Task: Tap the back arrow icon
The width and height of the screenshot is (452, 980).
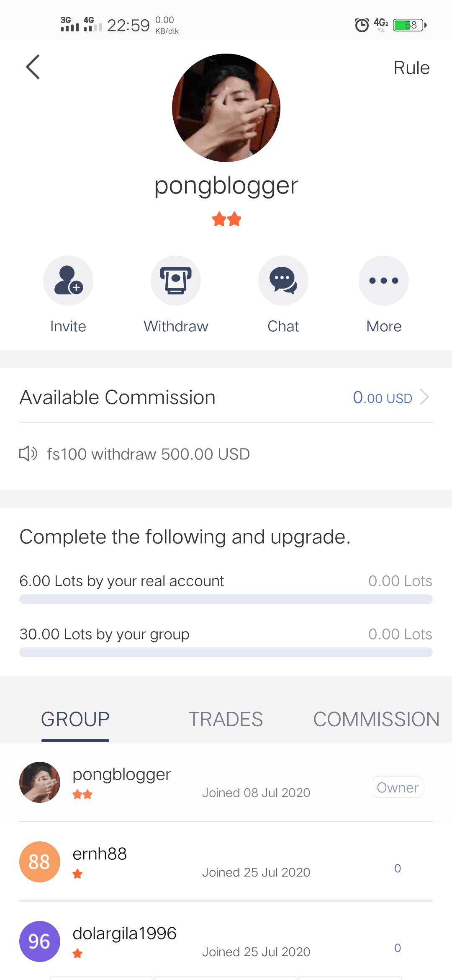Action: pos(33,67)
